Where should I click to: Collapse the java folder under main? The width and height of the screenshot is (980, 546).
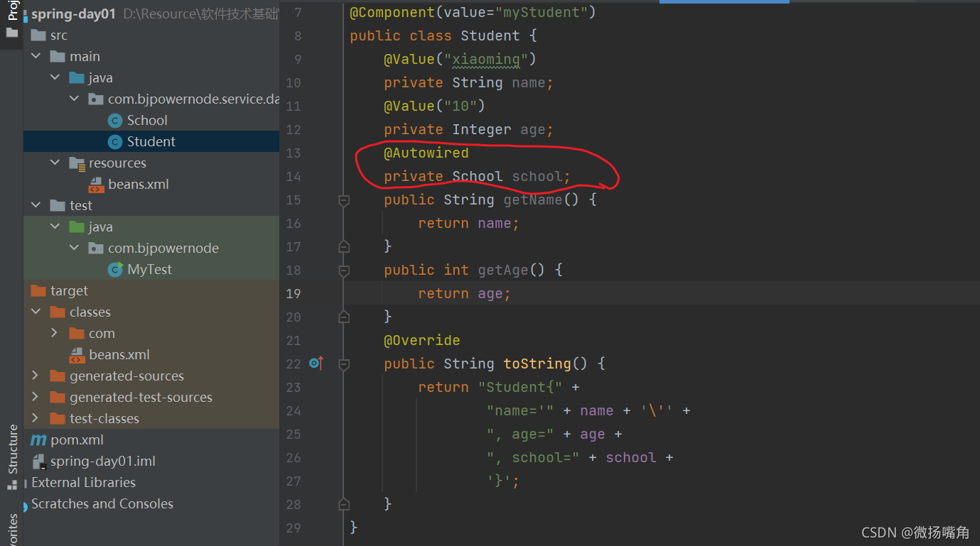[55, 78]
